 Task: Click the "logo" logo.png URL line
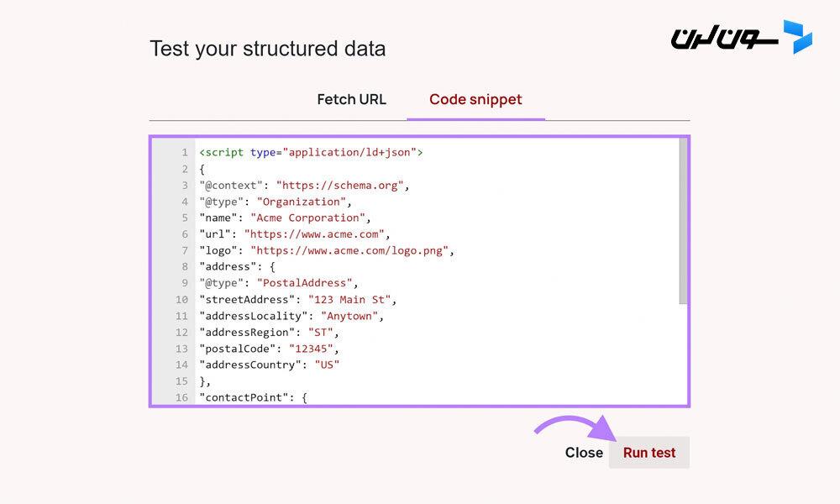point(327,250)
